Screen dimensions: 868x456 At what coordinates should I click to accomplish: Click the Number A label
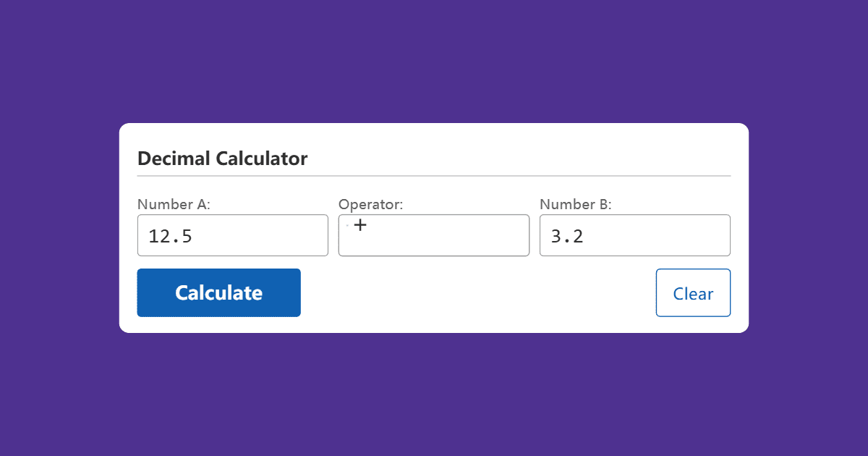click(174, 205)
